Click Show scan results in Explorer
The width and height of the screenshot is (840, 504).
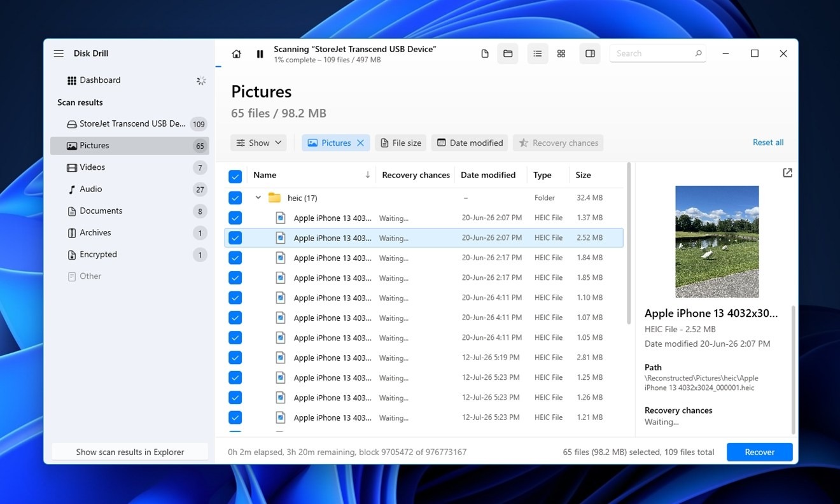130,452
